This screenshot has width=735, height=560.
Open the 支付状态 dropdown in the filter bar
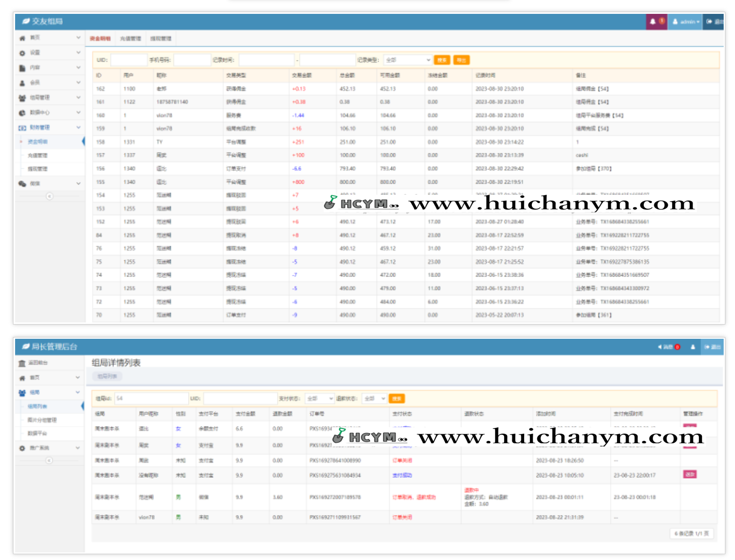coord(319,398)
